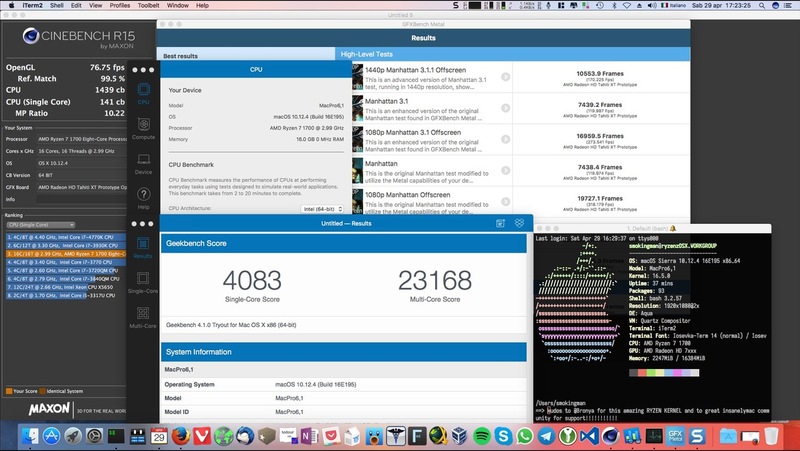800x451 pixels.
Task: Launch Vivaldi from the Dock
Action: click(202, 436)
